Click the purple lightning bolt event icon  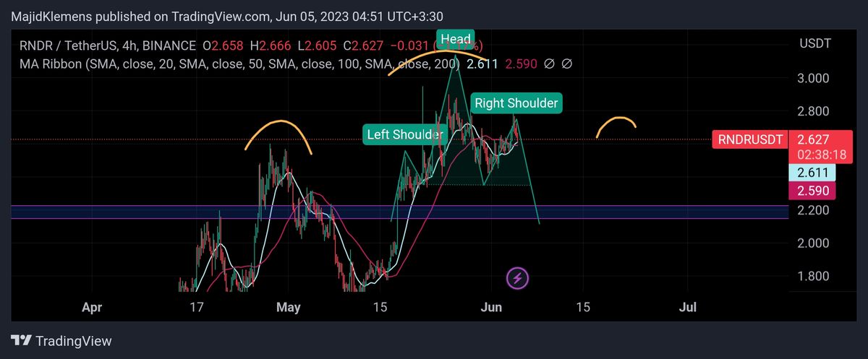(518, 277)
